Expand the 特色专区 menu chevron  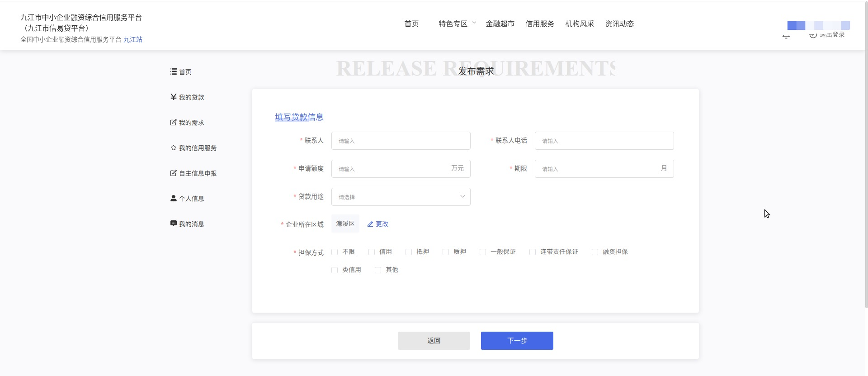pyautogui.click(x=474, y=23)
